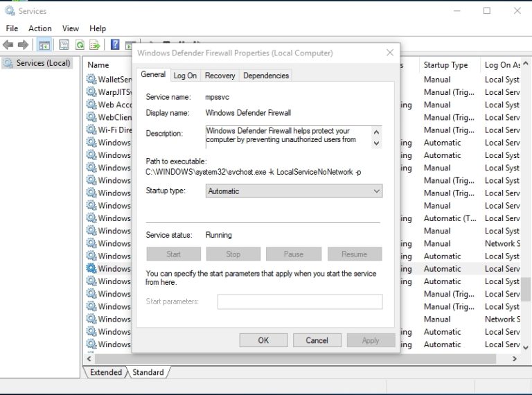
Task: Click the Refresh toolbar icon
Action: [80, 44]
